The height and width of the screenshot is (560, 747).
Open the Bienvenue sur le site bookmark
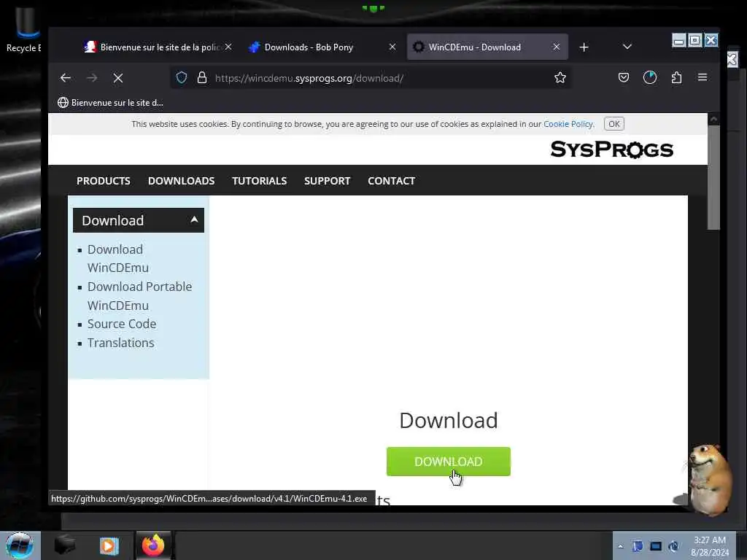point(110,102)
